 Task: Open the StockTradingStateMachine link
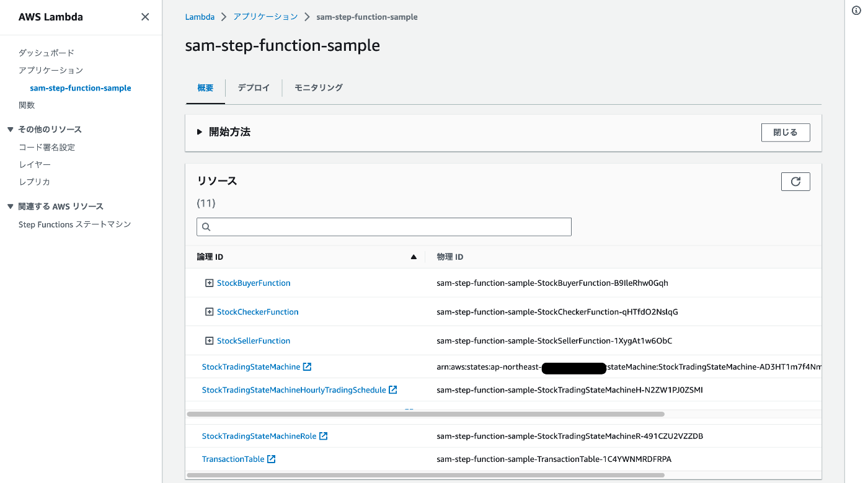[x=251, y=367]
